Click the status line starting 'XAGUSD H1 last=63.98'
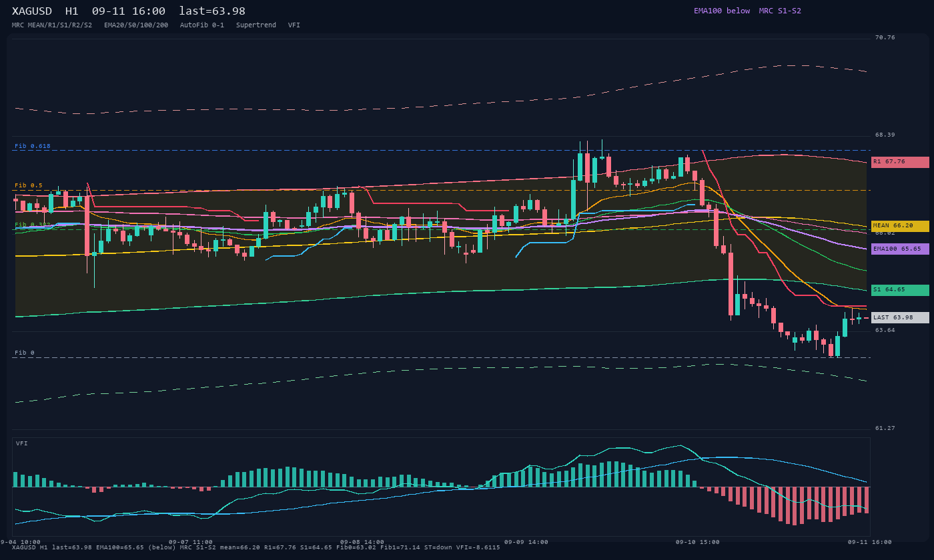This screenshot has width=934, height=560. click(256, 547)
